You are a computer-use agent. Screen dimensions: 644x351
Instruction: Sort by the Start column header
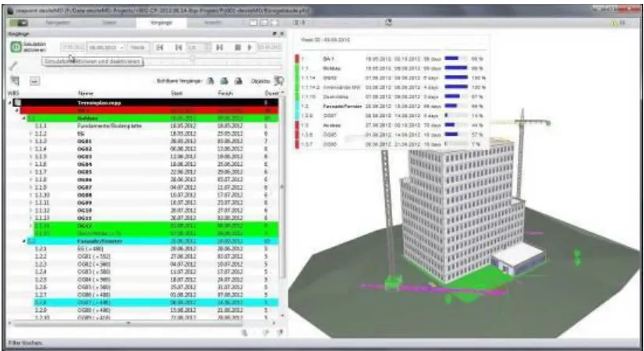point(177,94)
